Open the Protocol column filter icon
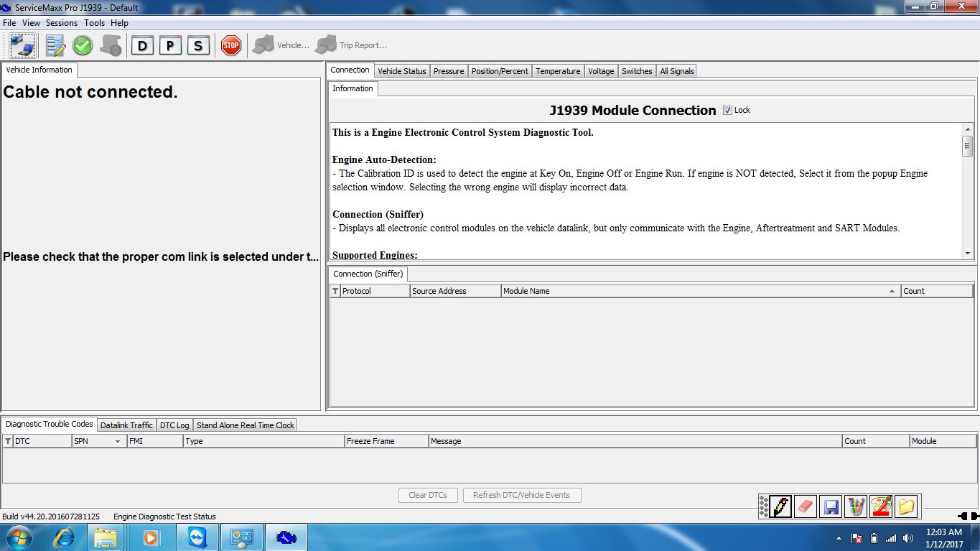Viewport: 980px width, 551px height. (335, 291)
